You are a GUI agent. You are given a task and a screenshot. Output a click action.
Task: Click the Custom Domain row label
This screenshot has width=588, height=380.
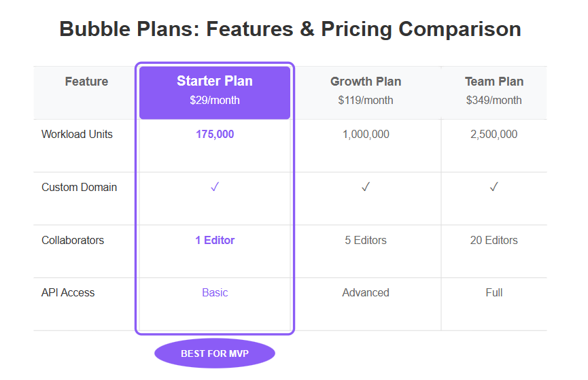coord(79,188)
